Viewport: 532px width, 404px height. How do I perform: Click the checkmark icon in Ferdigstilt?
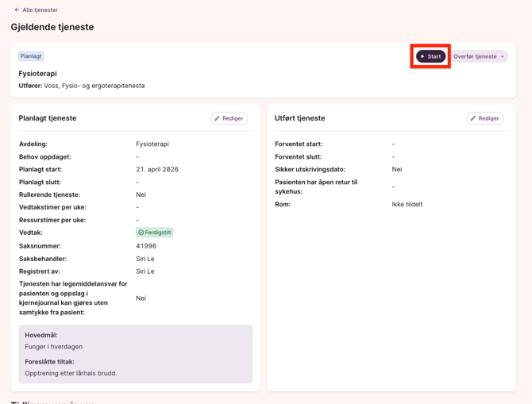(141, 233)
